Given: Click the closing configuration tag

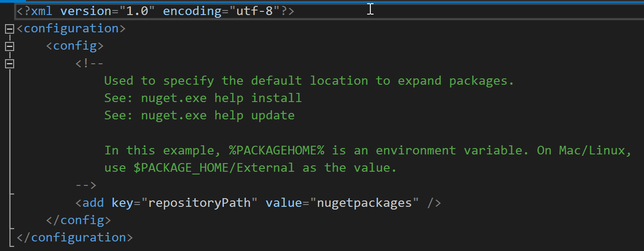Looking at the screenshot, I should tap(75, 237).
